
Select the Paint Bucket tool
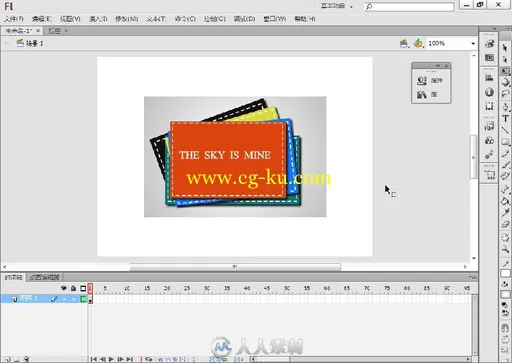(x=505, y=201)
